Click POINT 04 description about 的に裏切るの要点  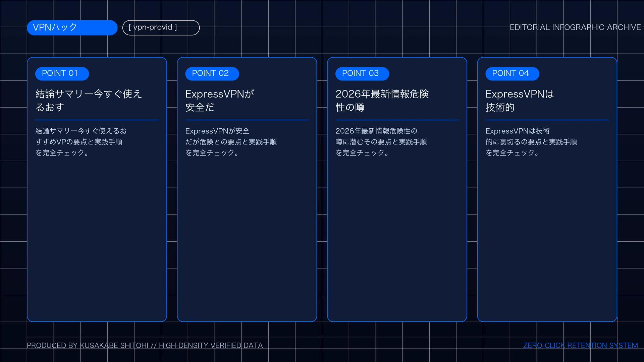[531, 142]
